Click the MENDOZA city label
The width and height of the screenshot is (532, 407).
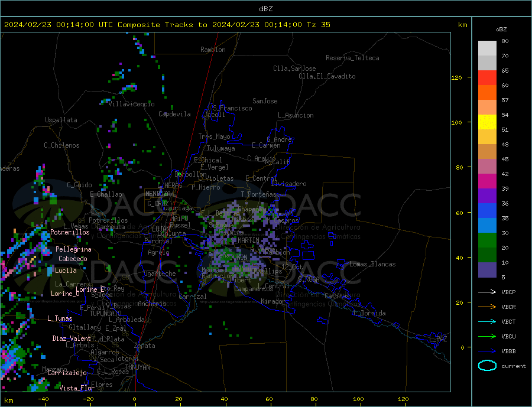click(x=158, y=194)
